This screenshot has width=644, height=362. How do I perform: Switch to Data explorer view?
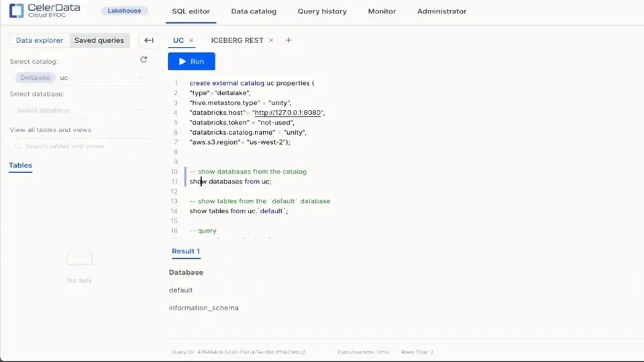[x=40, y=40]
